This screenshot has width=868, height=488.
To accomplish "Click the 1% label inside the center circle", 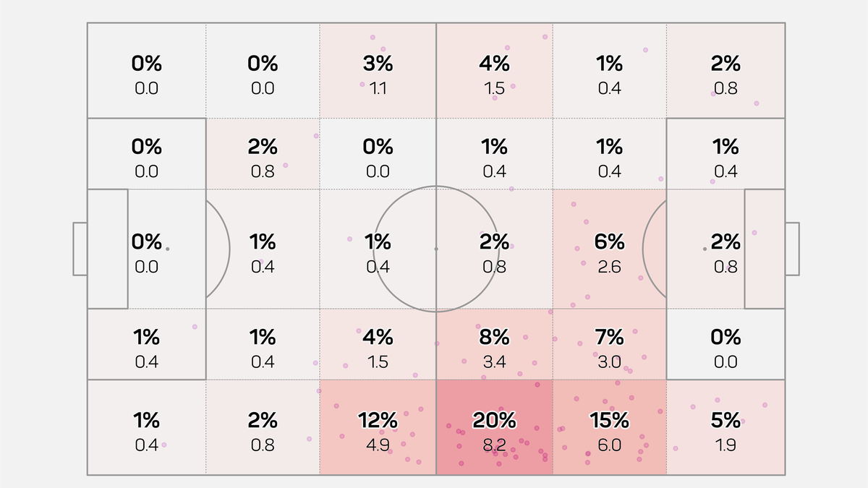I will click(x=378, y=241).
